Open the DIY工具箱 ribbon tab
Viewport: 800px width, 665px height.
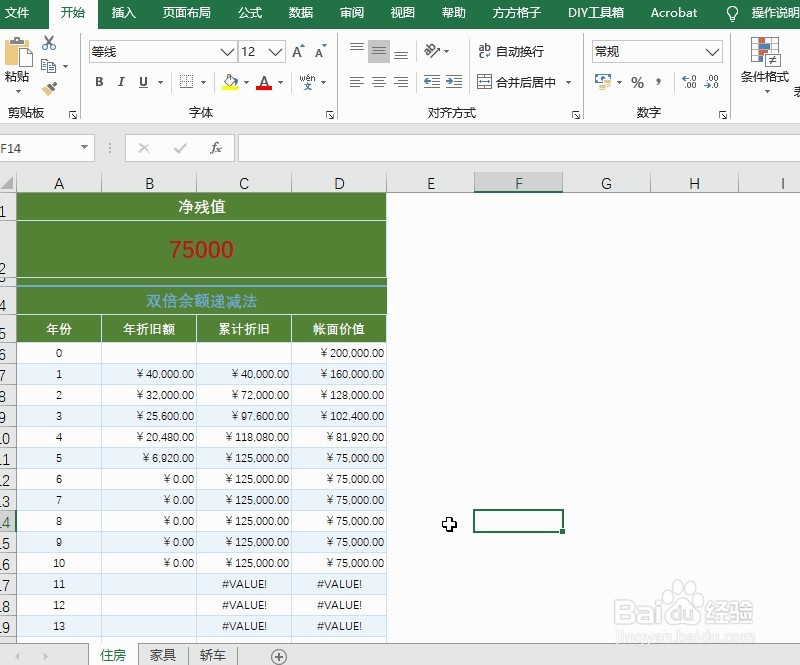[595, 13]
